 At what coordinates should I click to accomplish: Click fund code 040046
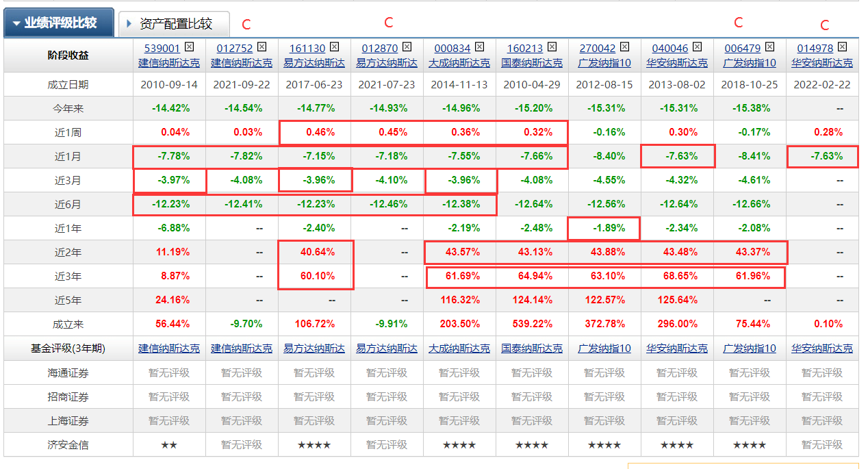pos(670,49)
